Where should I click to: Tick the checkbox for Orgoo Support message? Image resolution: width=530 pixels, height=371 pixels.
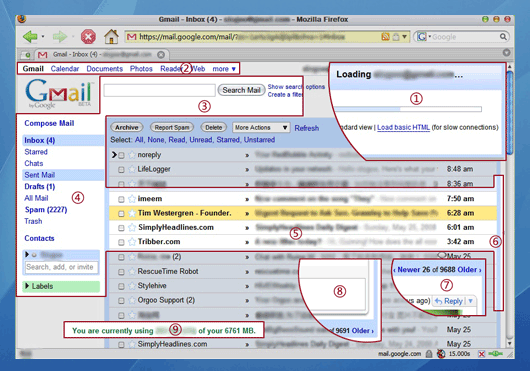(121, 301)
